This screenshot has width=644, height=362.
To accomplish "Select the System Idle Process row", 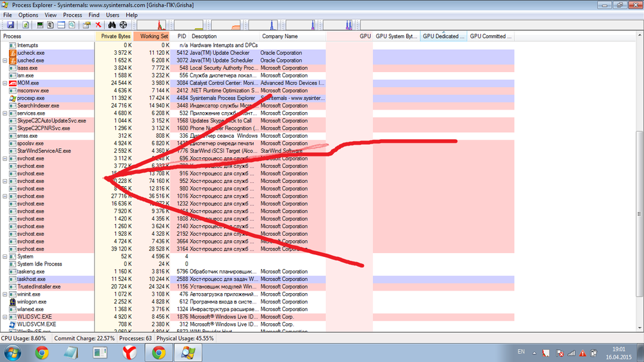I will click(257, 264).
